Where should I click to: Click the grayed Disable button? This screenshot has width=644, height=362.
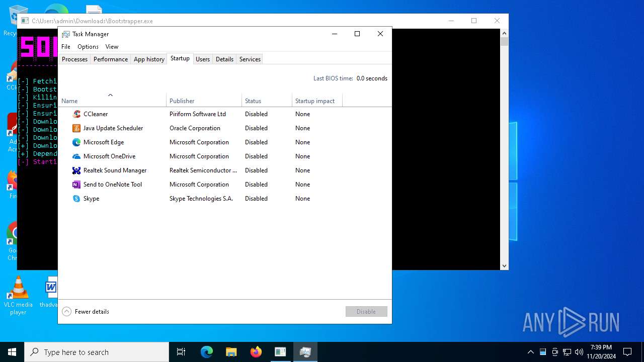pyautogui.click(x=366, y=312)
